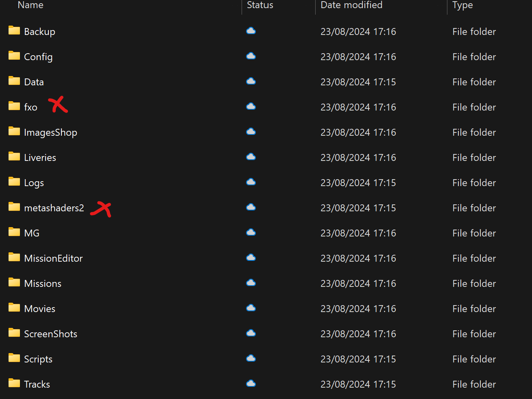Image resolution: width=532 pixels, height=399 pixels.
Task: Click File folder type in Config row
Action: click(x=474, y=57)
